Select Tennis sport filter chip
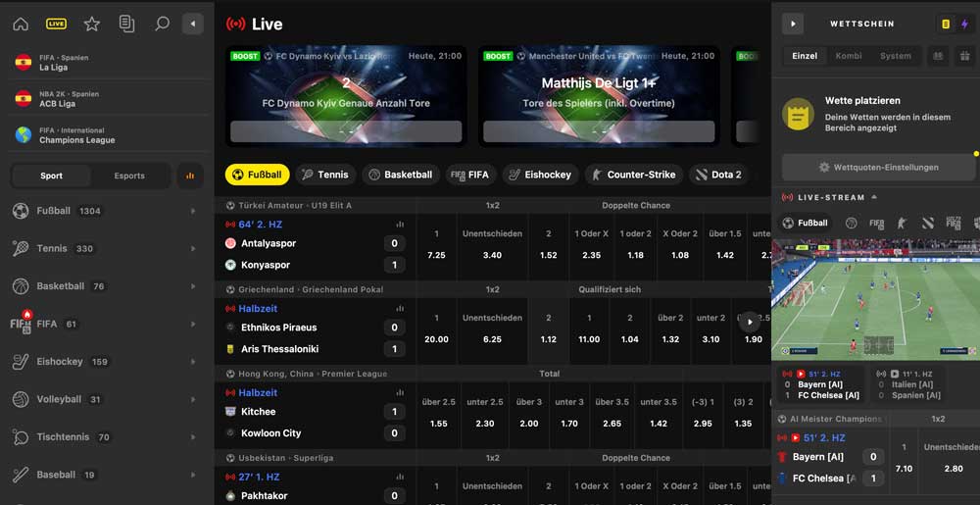 pyautogui.click(x=325, y=175)
